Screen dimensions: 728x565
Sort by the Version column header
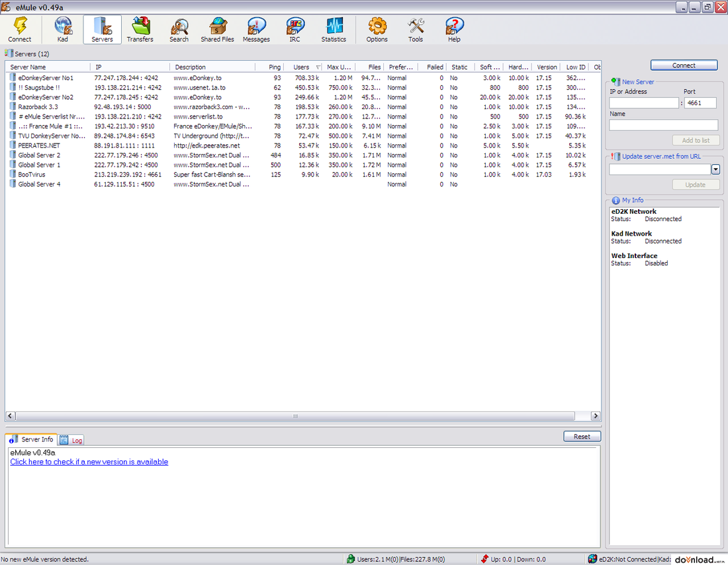pos(545,67)
